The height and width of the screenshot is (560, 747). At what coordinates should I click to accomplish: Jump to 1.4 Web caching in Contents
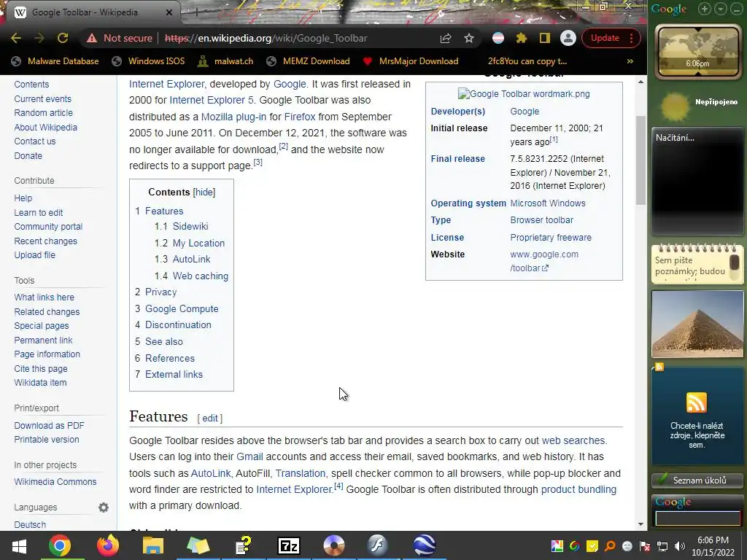[x=200, y=276]
